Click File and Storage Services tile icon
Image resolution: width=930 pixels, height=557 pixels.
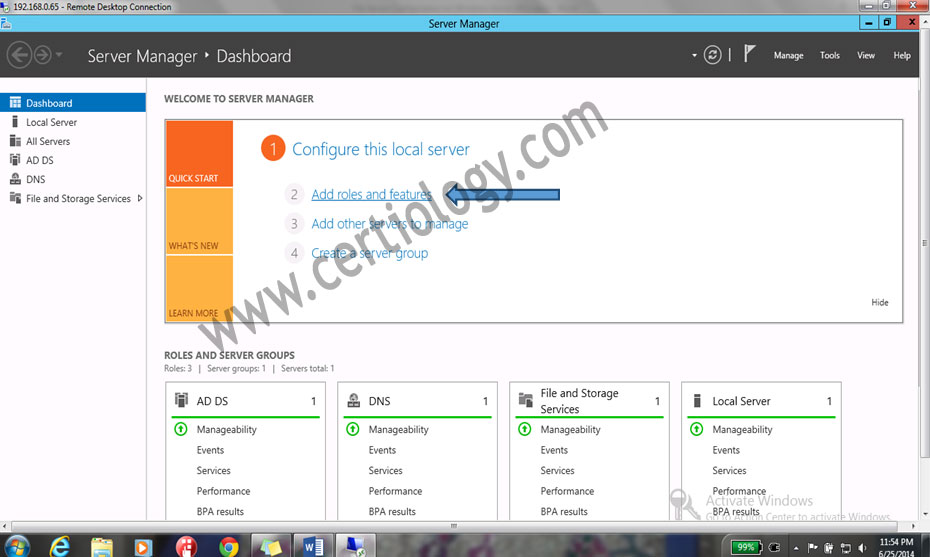tap(525, 400)
